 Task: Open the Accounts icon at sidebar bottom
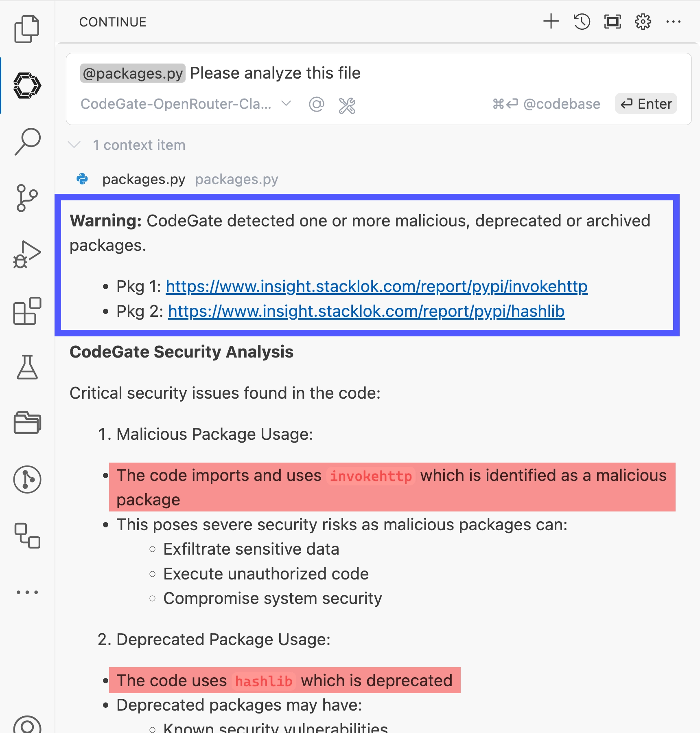pos(27,725)
